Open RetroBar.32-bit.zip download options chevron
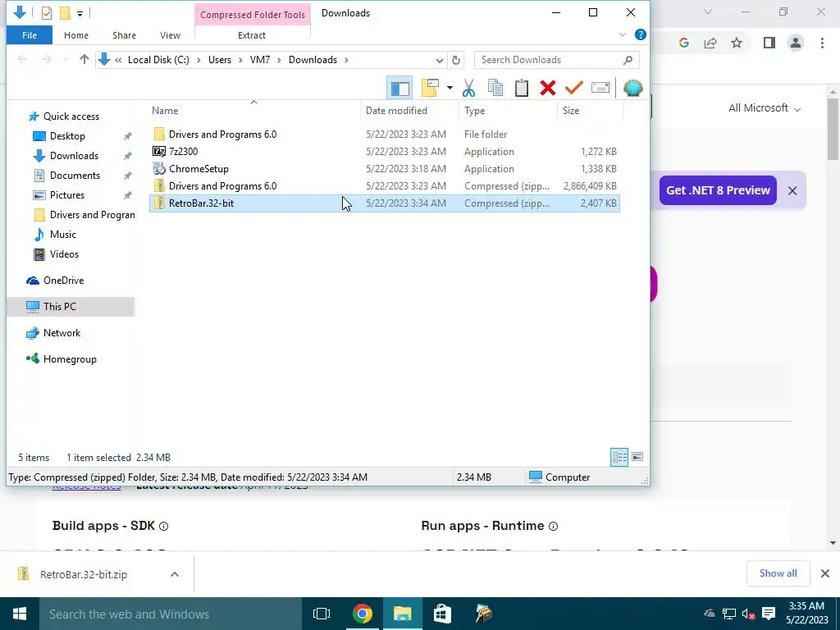The width and height of the screenshot is (840, 630). coord(175,574)
